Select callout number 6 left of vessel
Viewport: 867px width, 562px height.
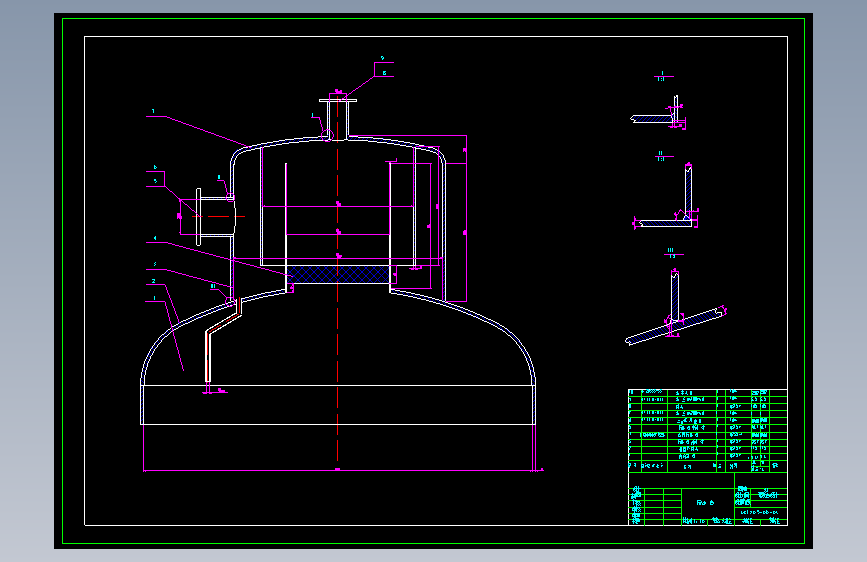coord(155,167)
